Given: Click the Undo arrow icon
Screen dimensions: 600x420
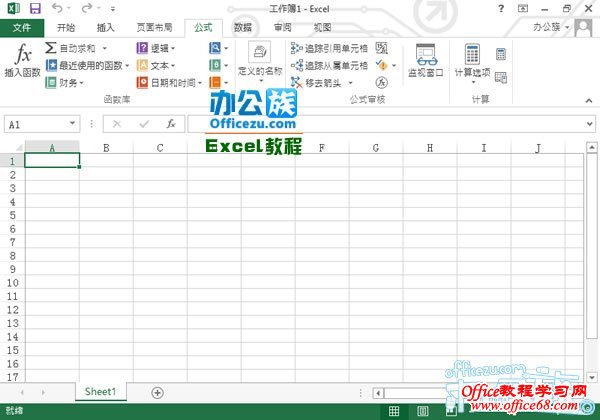Looking at the screenshot, I should pos(57,8).
